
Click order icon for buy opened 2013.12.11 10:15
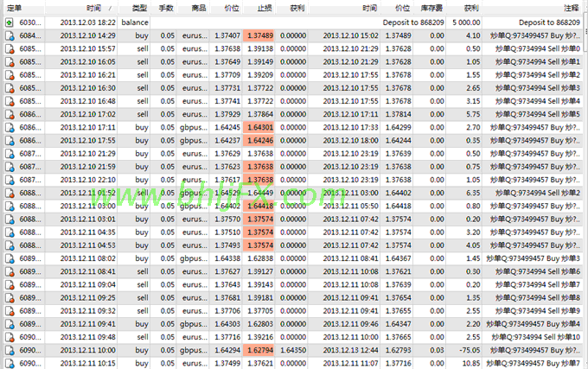(10, 363)
